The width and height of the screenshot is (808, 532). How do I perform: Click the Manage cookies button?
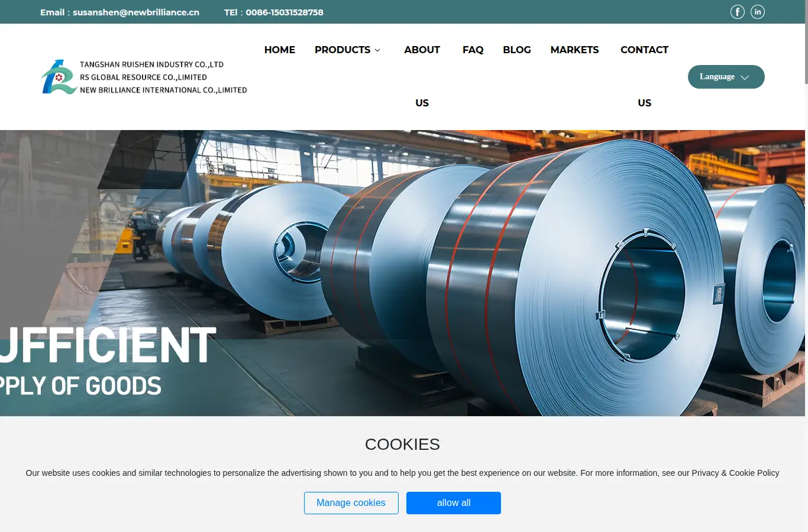click(351, 503)
